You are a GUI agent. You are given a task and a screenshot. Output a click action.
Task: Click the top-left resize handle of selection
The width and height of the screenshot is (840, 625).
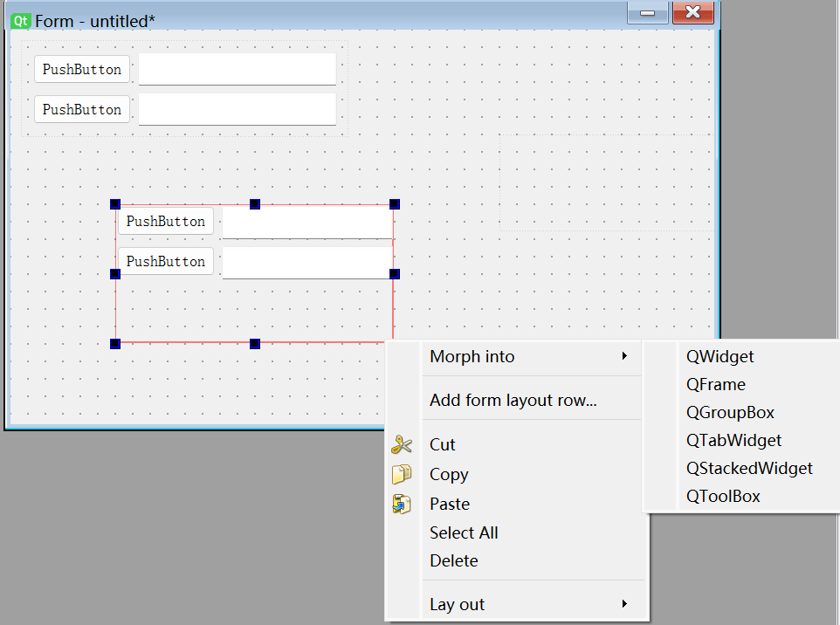(x=115, y=204)
